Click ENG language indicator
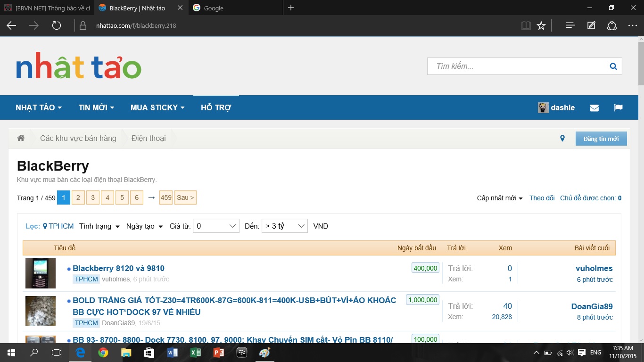This screenshot has width=644, height=362. (x=595, y=352)
